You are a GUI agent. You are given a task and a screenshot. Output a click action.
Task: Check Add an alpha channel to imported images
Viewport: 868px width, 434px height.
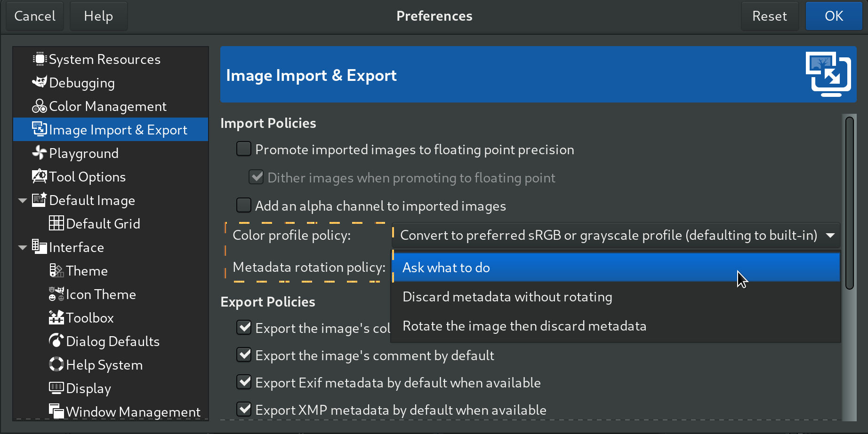pyautogui.click(x=244, y=205)
